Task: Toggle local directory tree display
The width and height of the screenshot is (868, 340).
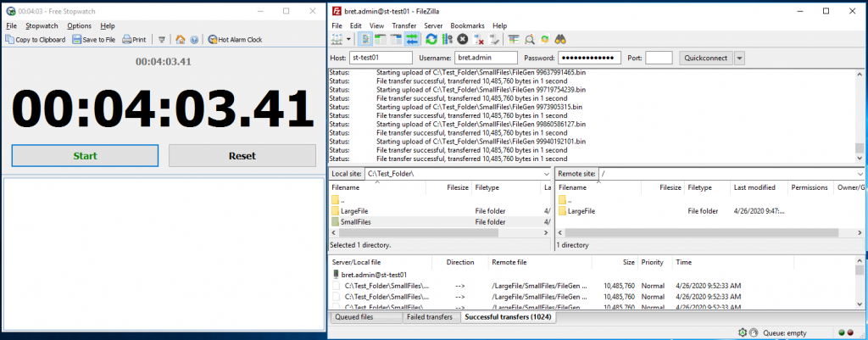Action: click(381, 39)
